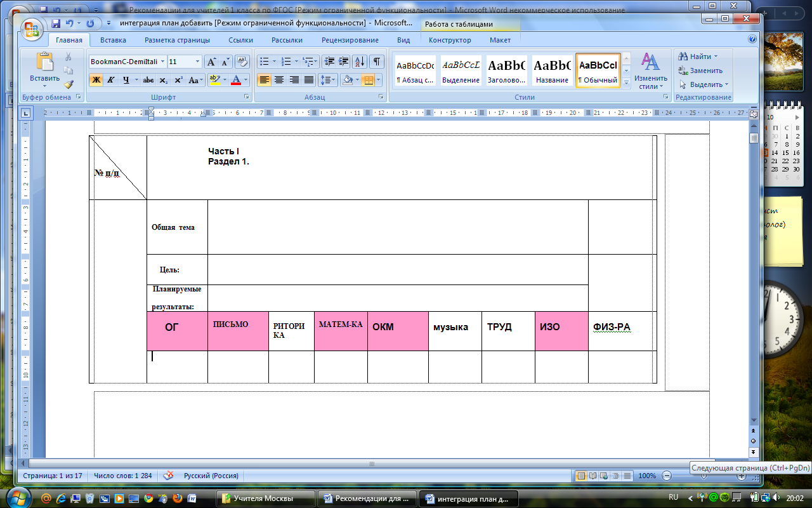The image size is (812, 508).
Task: Copy selection using the copy icon
Action: [69, 70]
